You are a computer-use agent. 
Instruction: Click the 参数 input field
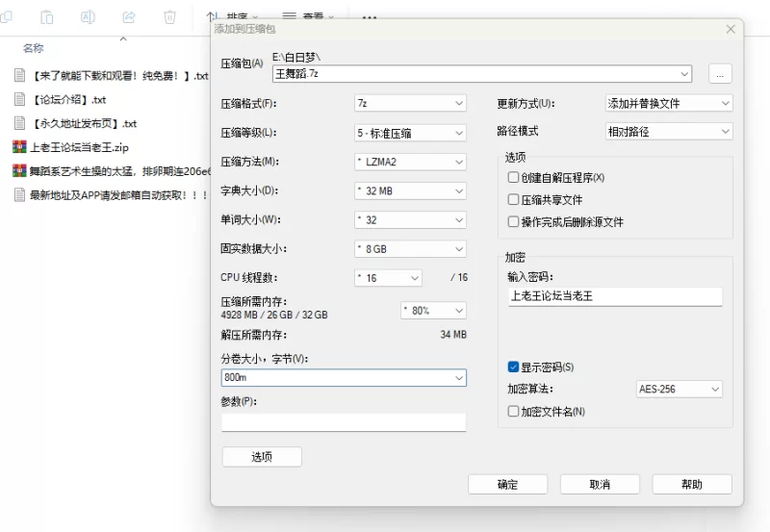pos(344,421)
